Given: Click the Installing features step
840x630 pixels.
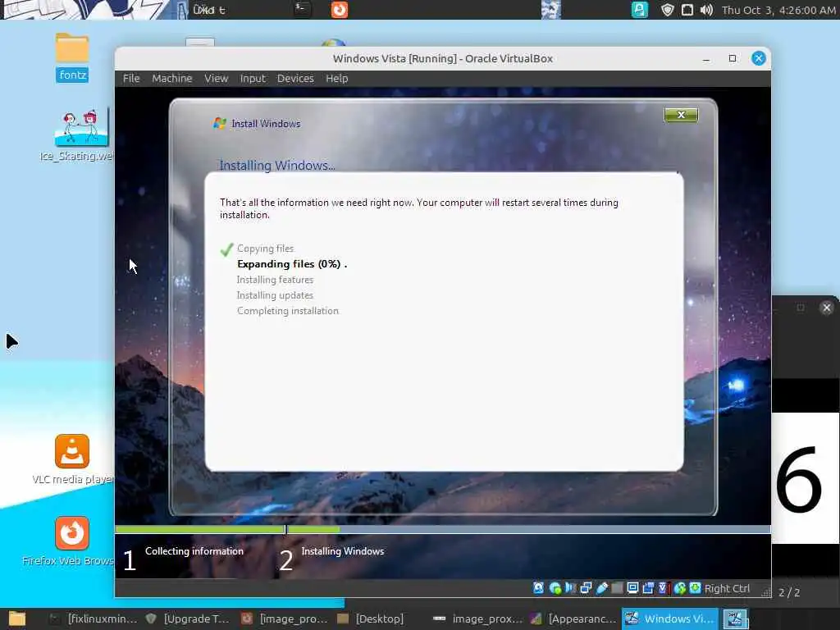Looking at the screenshot, I should 275,280.
